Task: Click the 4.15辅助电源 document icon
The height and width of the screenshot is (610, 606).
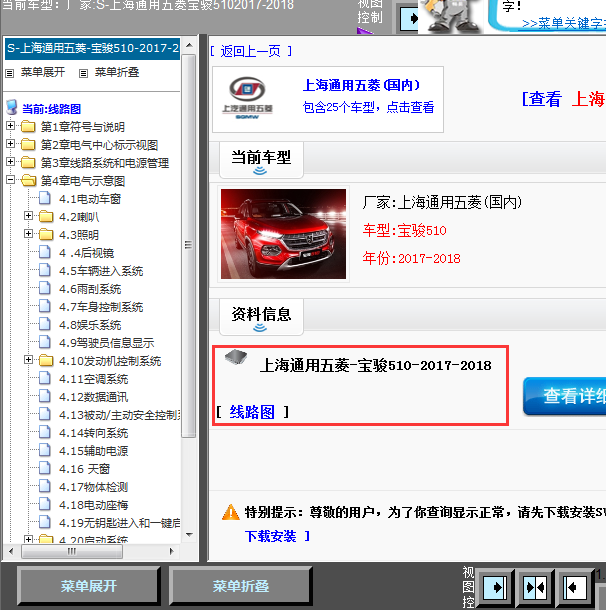Action: pos(45,450)
